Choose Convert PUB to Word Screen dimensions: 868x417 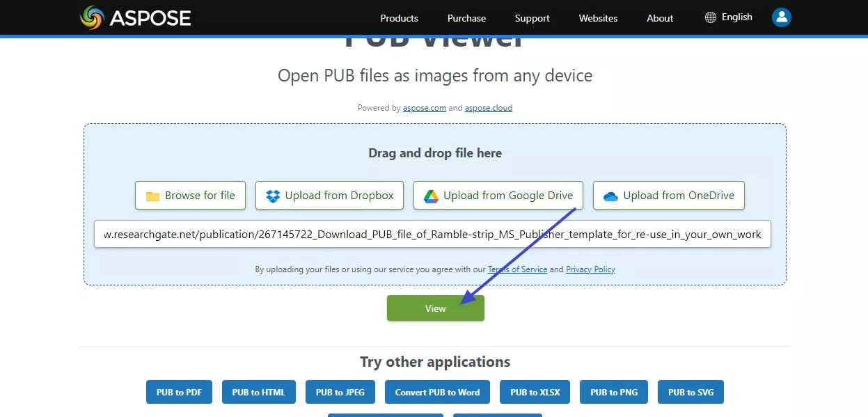(437, 392)
